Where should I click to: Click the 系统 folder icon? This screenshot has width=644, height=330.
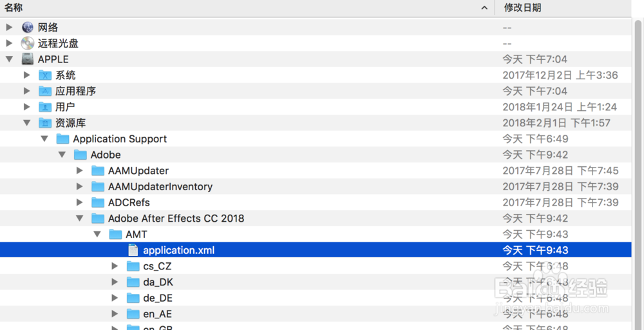click(x=45, y=75)
